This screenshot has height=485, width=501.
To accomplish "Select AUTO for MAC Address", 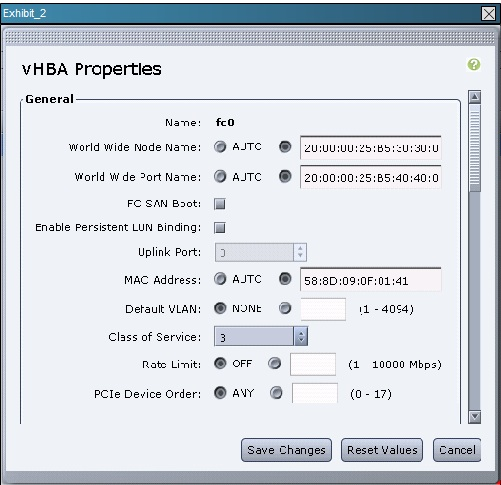I will click(x=220, y=279).
